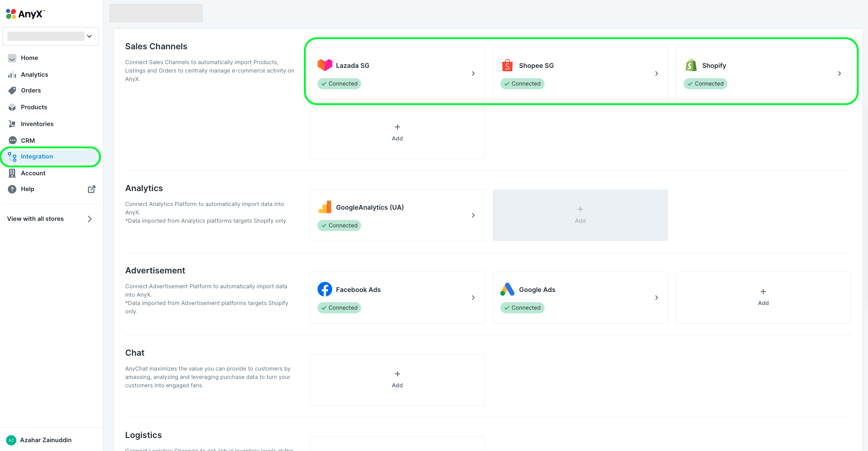Click the AZ user avatar
Viewport: 868px width, 451px height.
11,440
